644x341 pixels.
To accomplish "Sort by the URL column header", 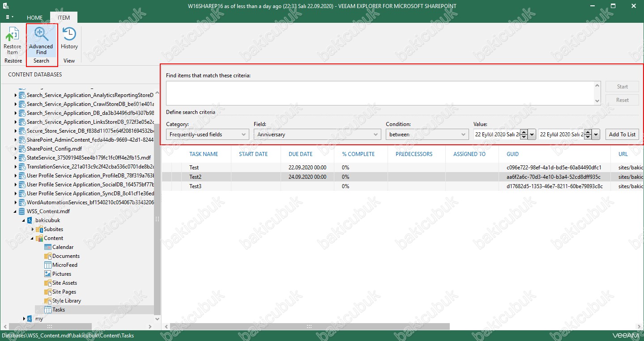I will [x=623, y=154].
